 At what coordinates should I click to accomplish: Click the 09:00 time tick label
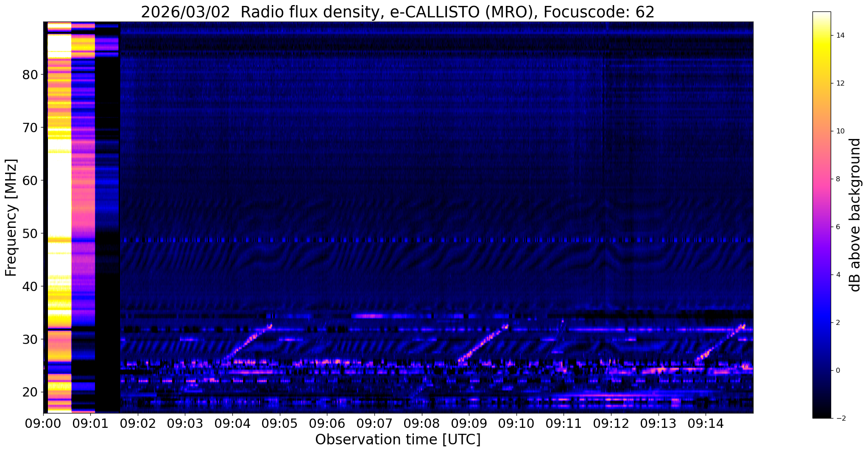point(43,423)
